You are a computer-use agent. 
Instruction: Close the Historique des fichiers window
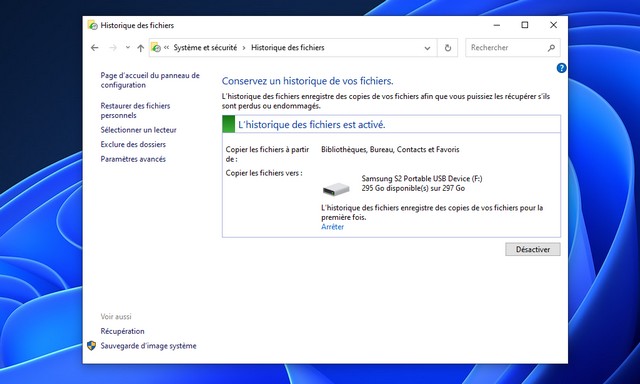coord(553,25)
